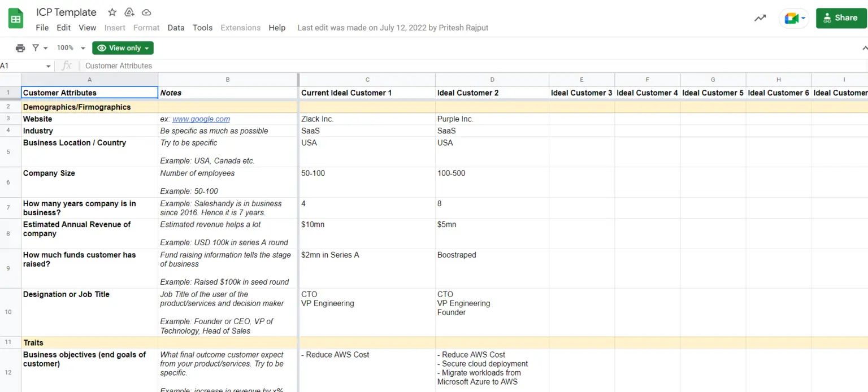The height and width of the screenshot is (392, 868).
Task: Select row 11 Traits header number
Action: pos(8,343)
